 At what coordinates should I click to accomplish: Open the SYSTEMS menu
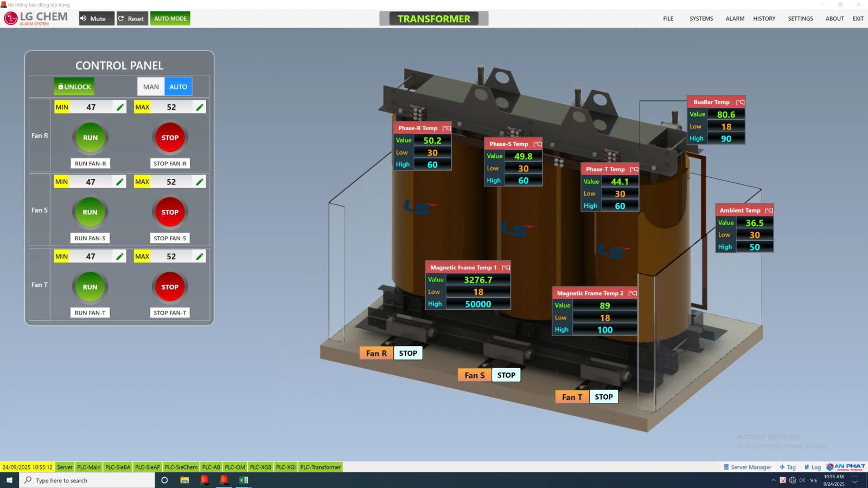[701, 18]
